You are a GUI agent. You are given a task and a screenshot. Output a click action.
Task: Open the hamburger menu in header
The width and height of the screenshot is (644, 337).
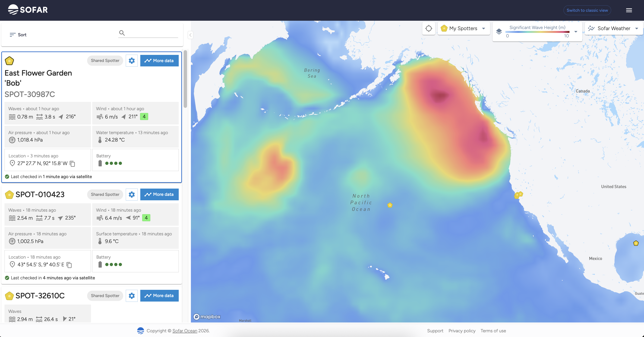coord(629,10)
